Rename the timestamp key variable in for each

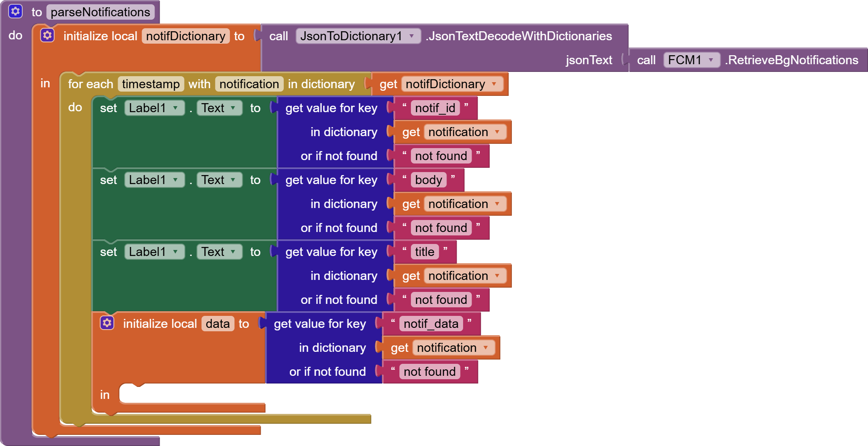[151, 84]
